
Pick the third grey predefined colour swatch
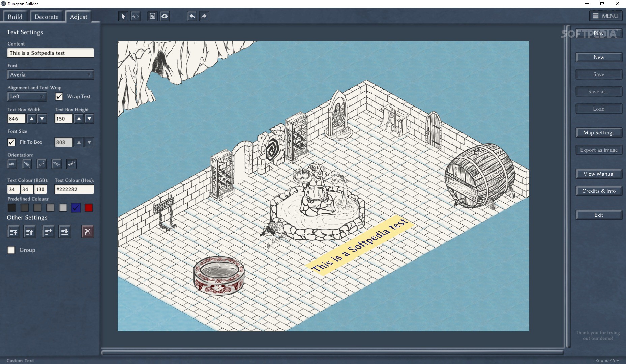coord(37,208)
